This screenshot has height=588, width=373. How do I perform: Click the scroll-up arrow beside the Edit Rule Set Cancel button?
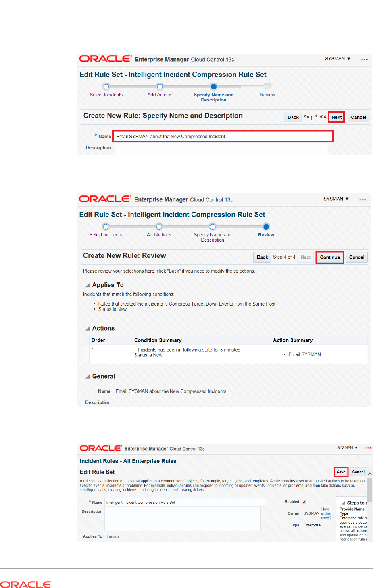point(370,474)
